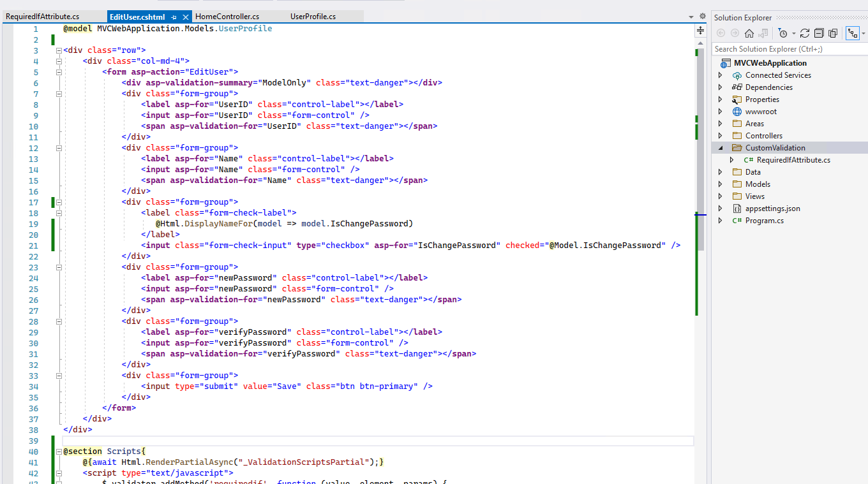The width and height of the screenshot is (868, 484).
Task: Select the Sync with Active Document icon
Action: pos(853,33)
